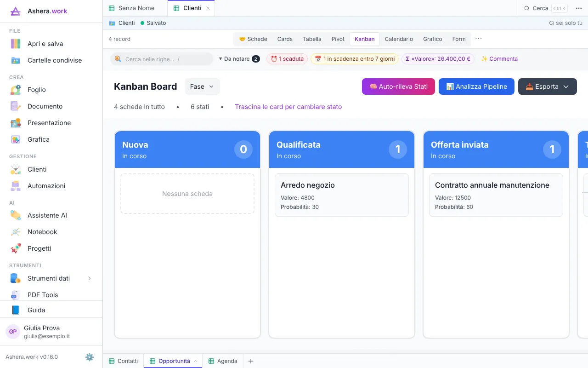The width and height of the screenshot is (588, 368).
Task: Switch to the Pivot view
Action: click(x=338, y=39)
